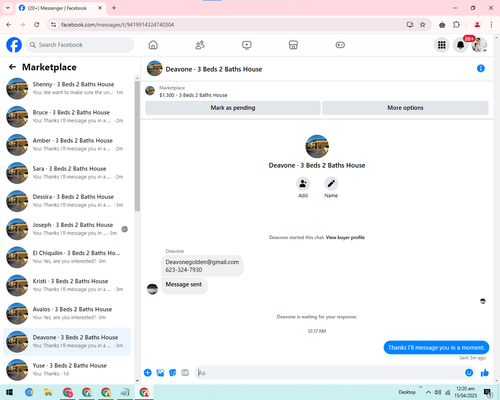
Task: Open the apps grid menu icon
Action: pos(442,45)
